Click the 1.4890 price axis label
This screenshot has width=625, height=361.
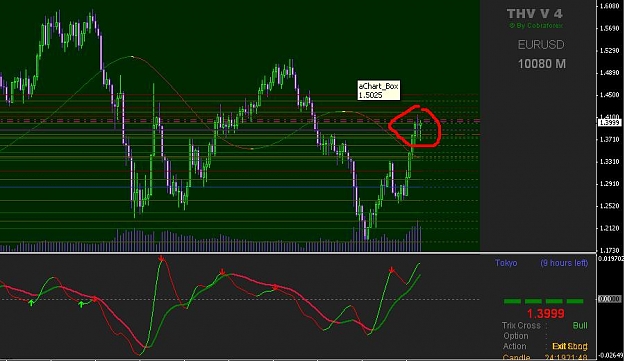[609, 73]
